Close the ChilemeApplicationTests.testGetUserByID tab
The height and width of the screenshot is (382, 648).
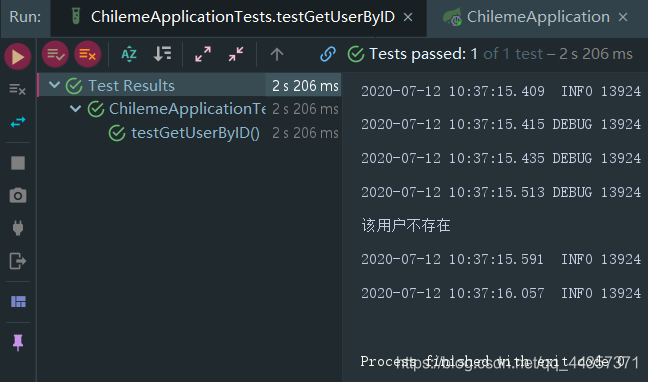click(x=408, y=17)
